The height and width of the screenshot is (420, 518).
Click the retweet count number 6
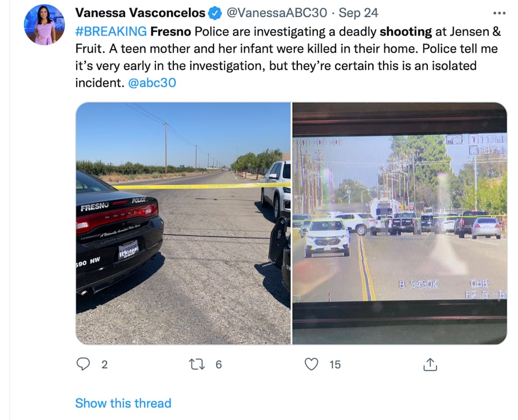pyautogui.click(x=219, y=364)
